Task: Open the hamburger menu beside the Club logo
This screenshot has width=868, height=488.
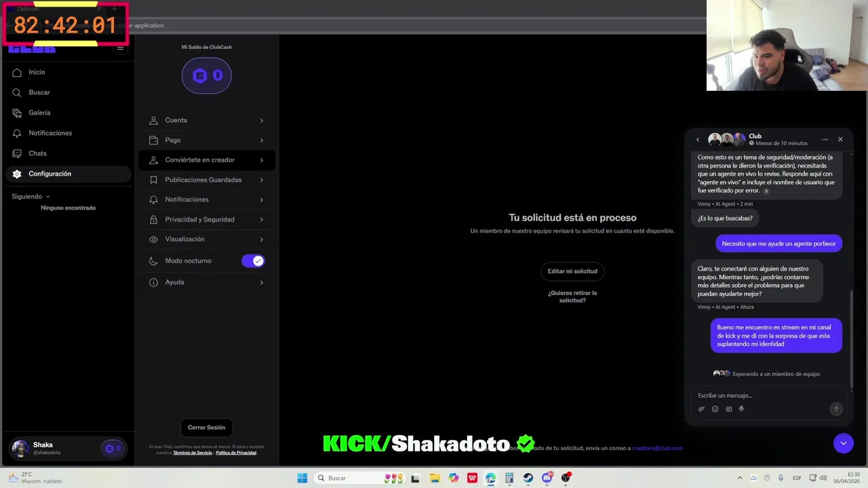Action: 120,48
